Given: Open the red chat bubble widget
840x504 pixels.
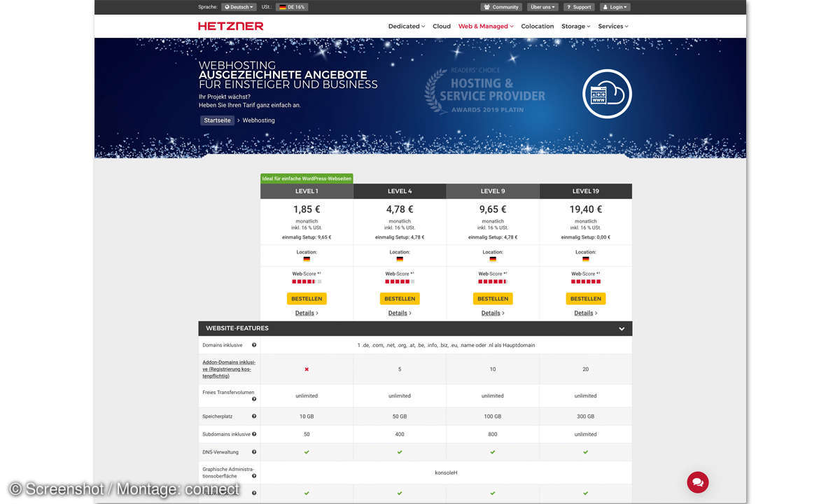Looking at the screenshot, I should [x=697, y=482].
